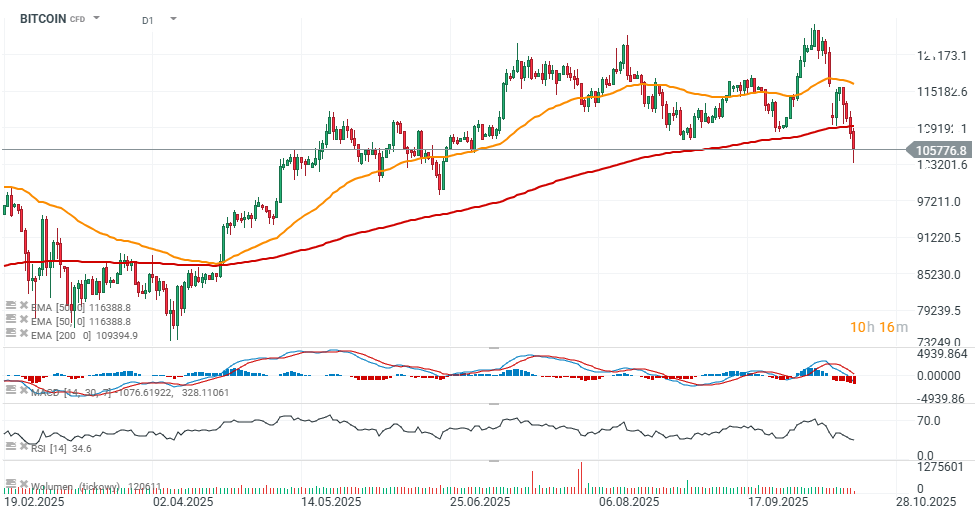Click the 10h 16m candle countdown timer
977x518 pixels.
tap(878, 327)
